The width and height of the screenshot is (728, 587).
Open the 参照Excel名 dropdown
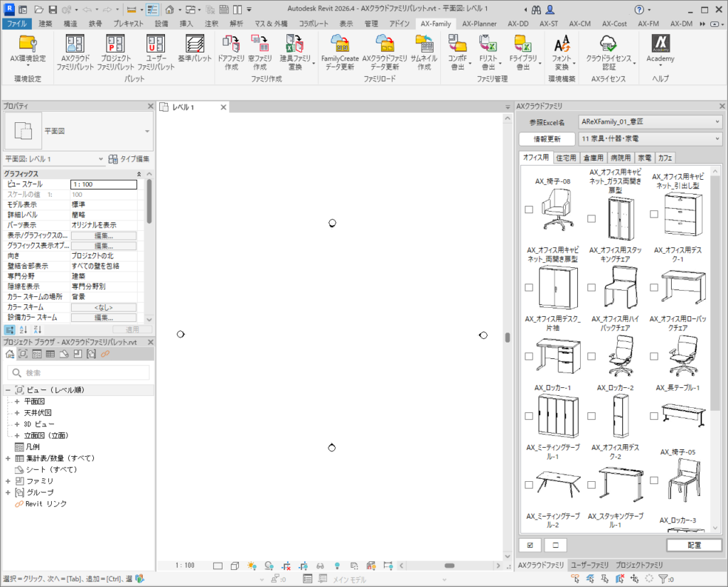click(x=649, y=122)
